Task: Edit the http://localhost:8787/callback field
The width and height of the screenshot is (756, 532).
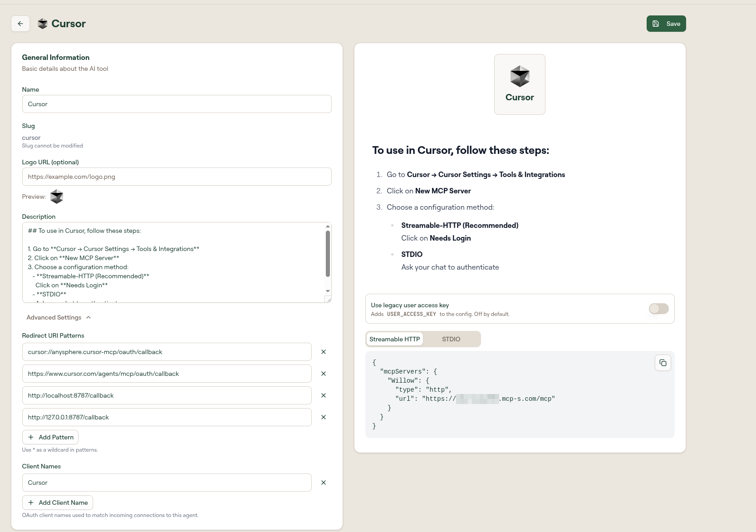Action: [167, 395]
